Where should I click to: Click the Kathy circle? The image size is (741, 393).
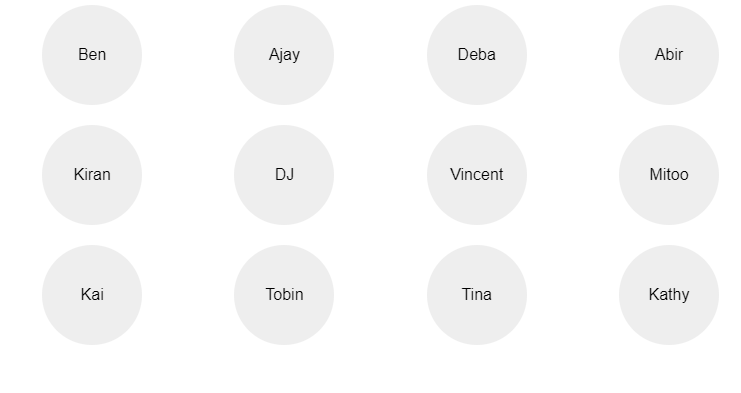[x=669, y=295]
